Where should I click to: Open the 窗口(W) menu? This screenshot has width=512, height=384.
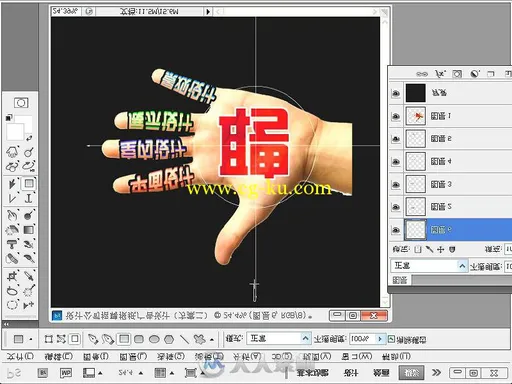(x=357, y=356)
